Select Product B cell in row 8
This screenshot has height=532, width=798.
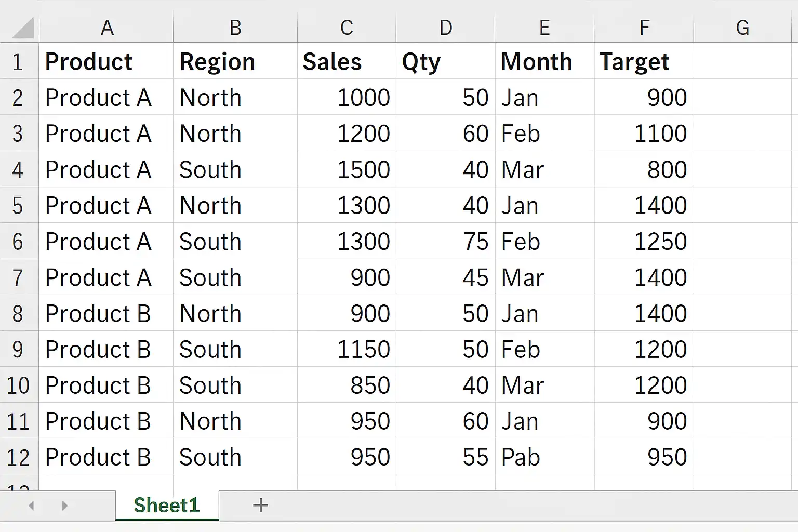(106, 313)
